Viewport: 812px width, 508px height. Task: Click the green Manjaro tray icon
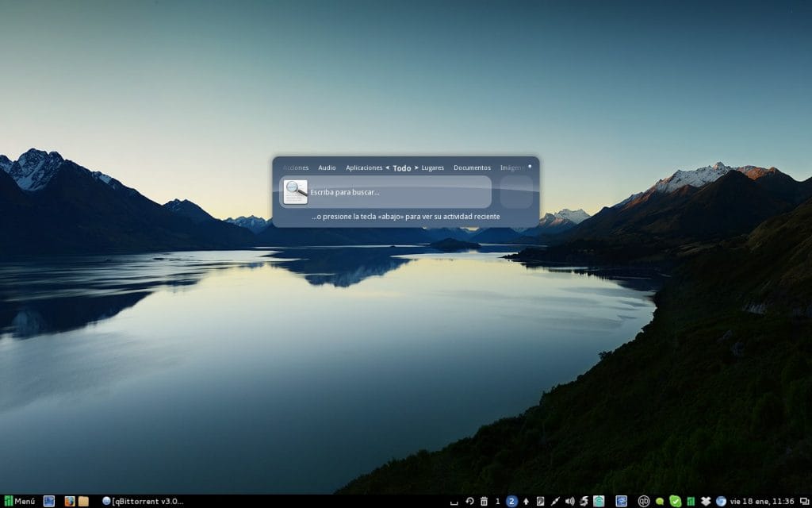click(x=691, y=502)
